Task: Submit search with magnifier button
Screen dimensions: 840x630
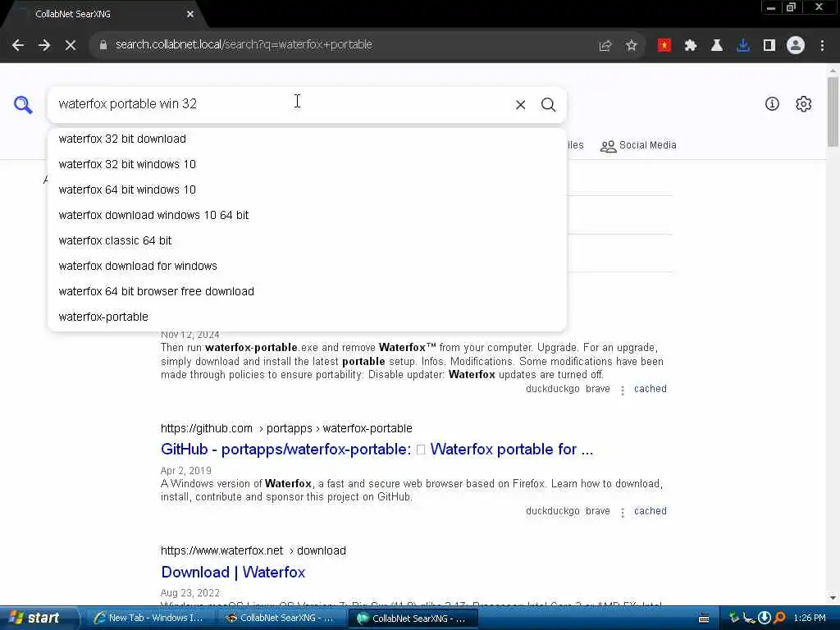Action: coord(548,104)
